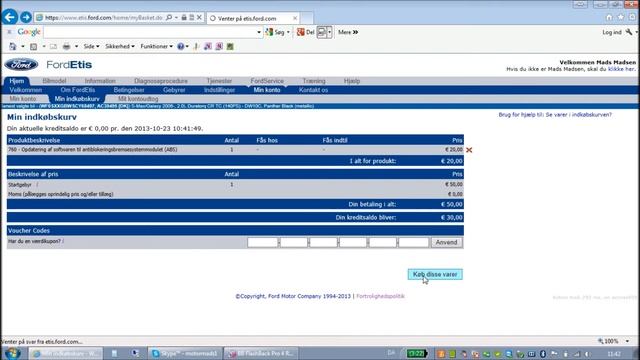Screen dimensions: 640x360
Task: Open the Windows Start button
Action: (x=12, y=353)
